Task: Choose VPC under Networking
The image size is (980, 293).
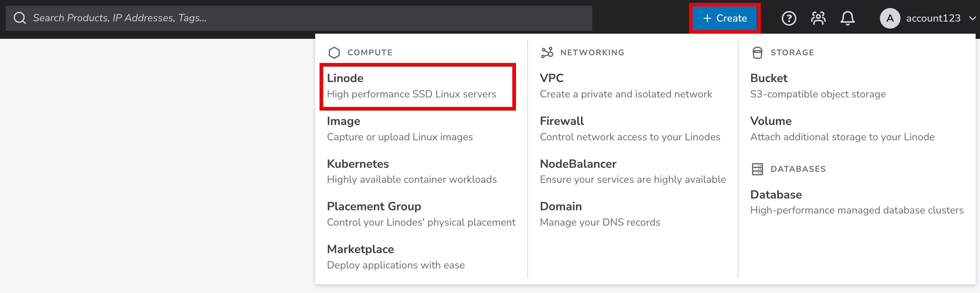Action: click(x=626, y=86)
